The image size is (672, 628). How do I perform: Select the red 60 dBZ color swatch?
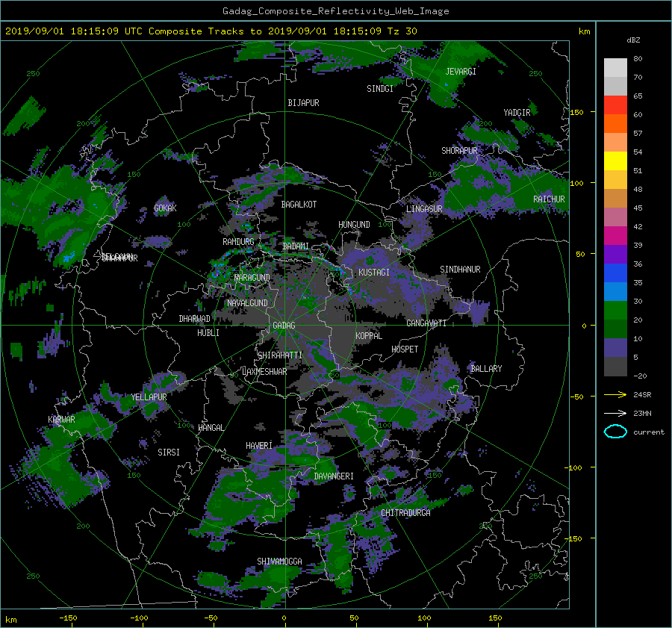(x=615, y=105)
